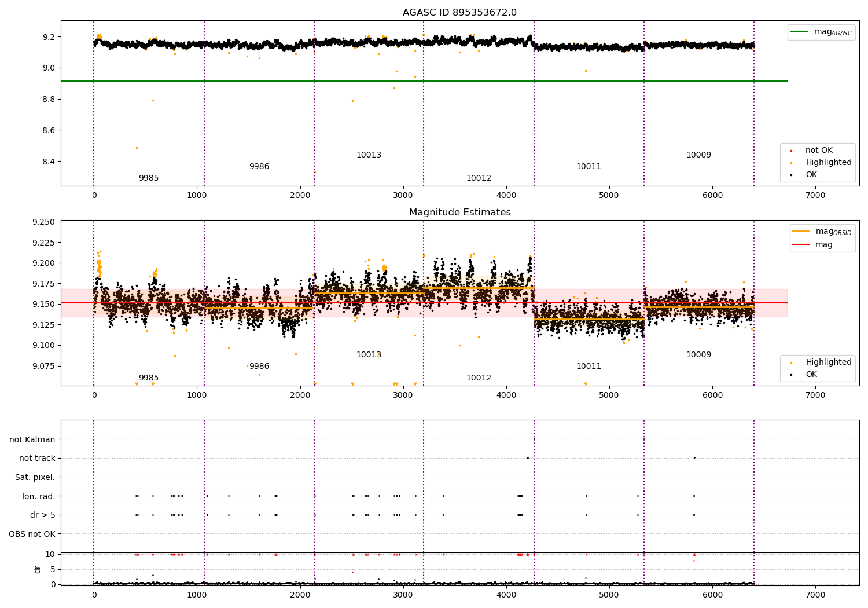Click obsid label 10013 in Magnitude Estimates plot

pos(369,355)
